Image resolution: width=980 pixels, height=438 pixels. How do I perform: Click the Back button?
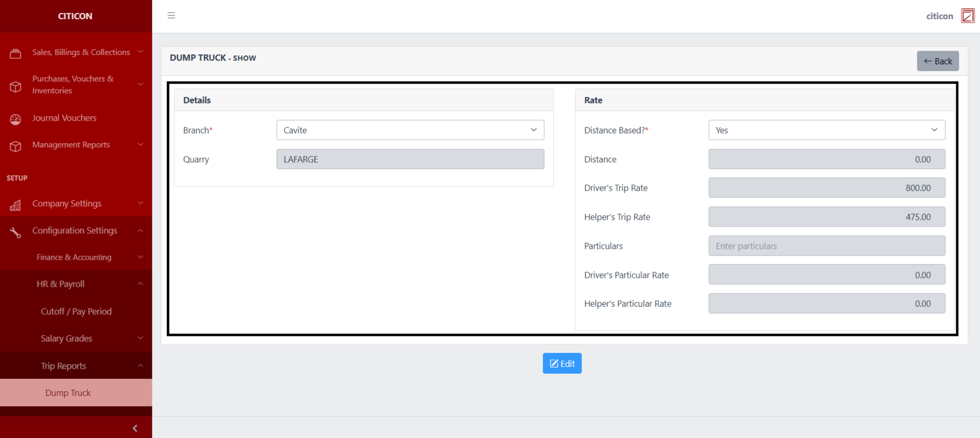pyautogui.click(x=938, y=61)
